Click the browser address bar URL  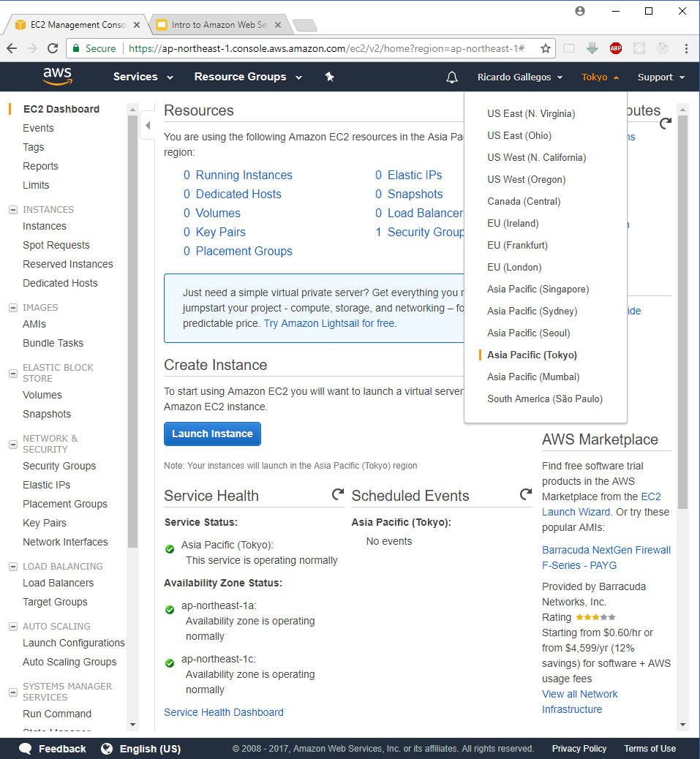(x=326, y=48)
